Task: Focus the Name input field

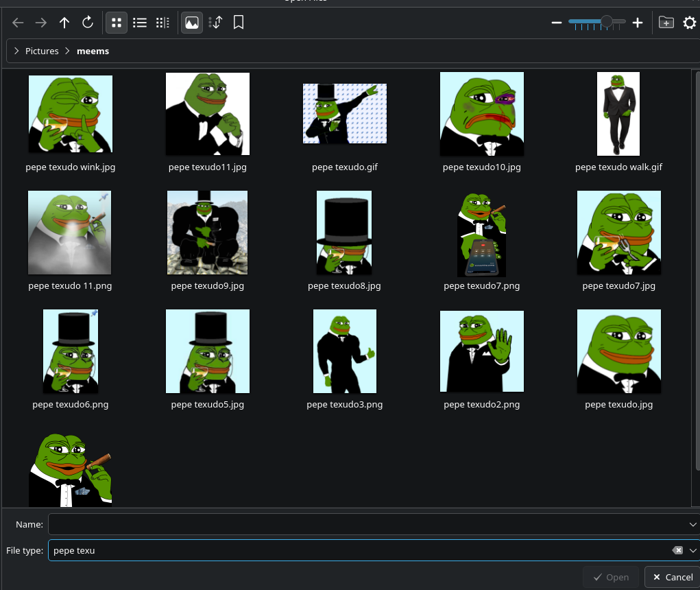Action: pos(367,524)
